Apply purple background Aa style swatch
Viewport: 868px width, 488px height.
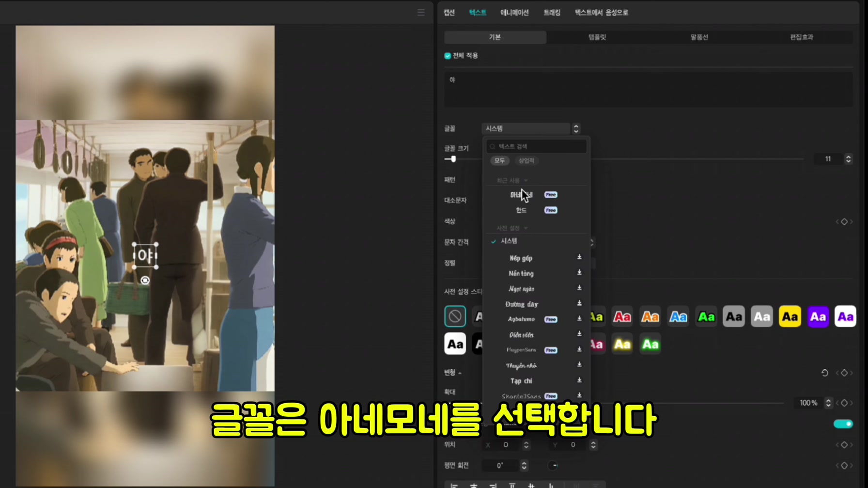(x=818, y=317)
